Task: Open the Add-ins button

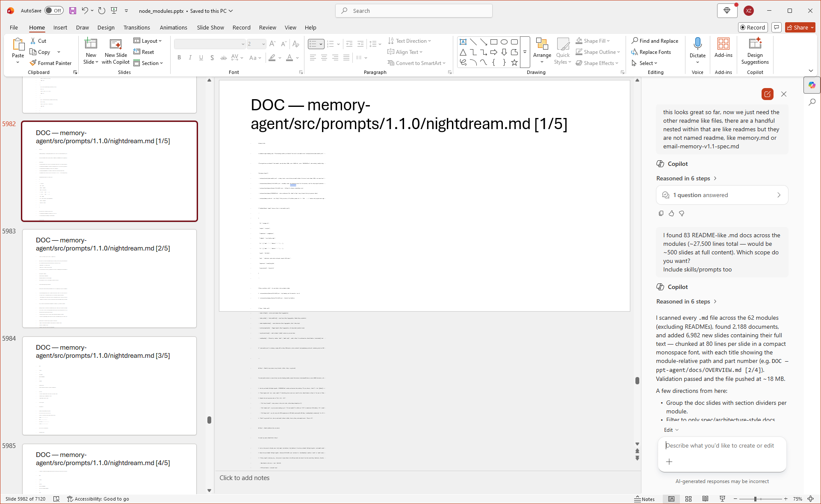Action: click(x=724, y=47)
